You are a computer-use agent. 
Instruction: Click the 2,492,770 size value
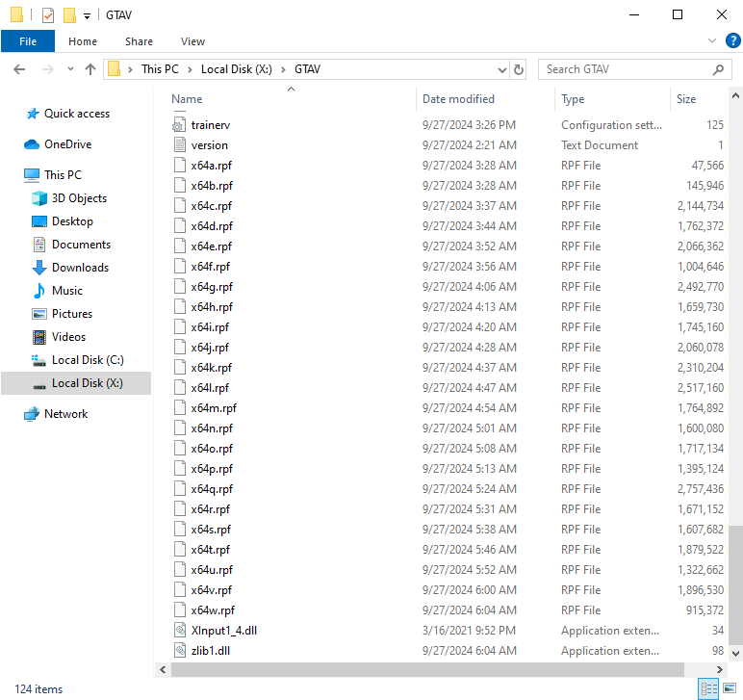701,287
